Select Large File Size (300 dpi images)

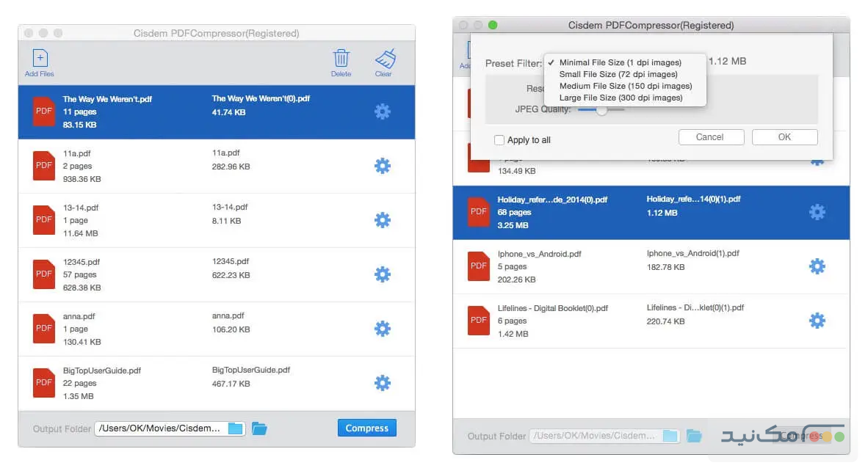point(621,98)
